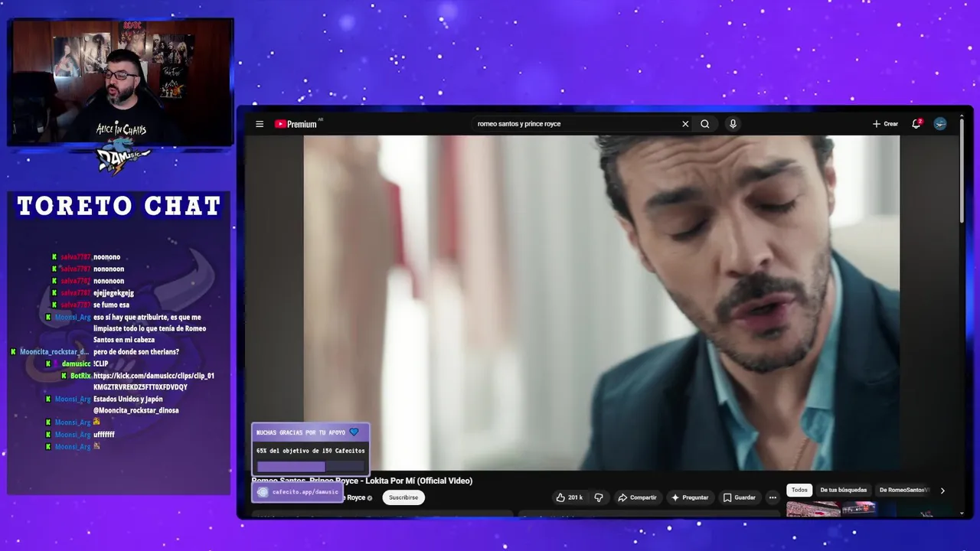Click the magnifier search button
Screen dimensions: 980x551
pos(705,124)
